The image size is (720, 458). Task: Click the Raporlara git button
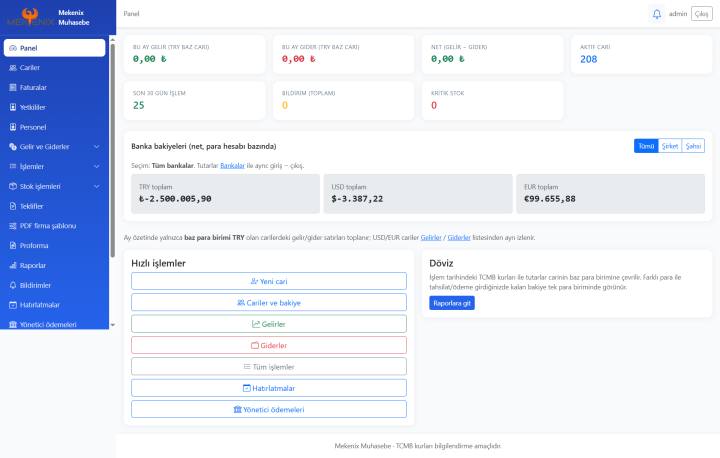point(452,303)
